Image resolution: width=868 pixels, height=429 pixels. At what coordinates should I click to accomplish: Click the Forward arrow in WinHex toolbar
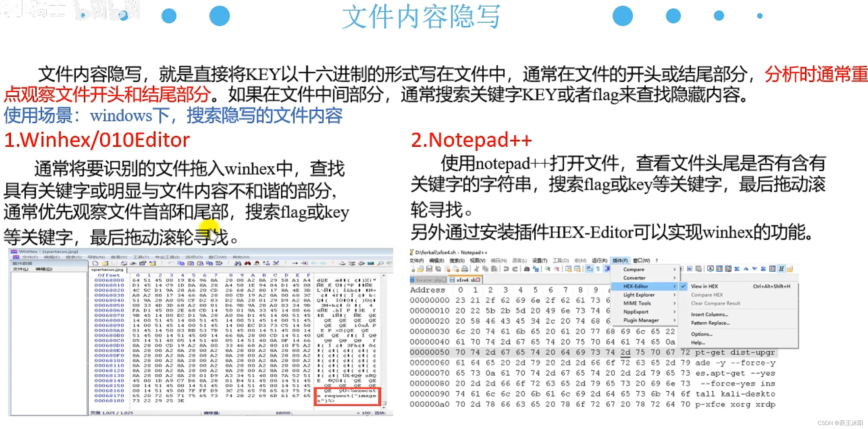point(323,263)
